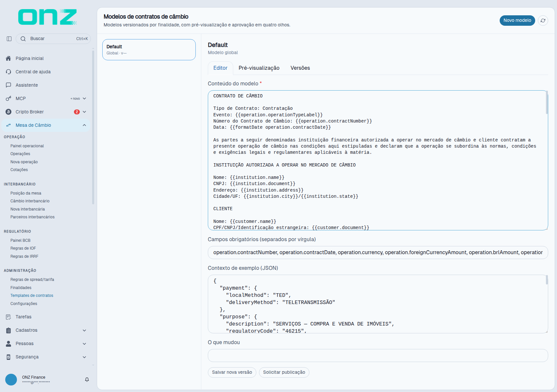Click the Tarefas checklist icon
The height and width of the screenshot is (392, 557).
8,317
